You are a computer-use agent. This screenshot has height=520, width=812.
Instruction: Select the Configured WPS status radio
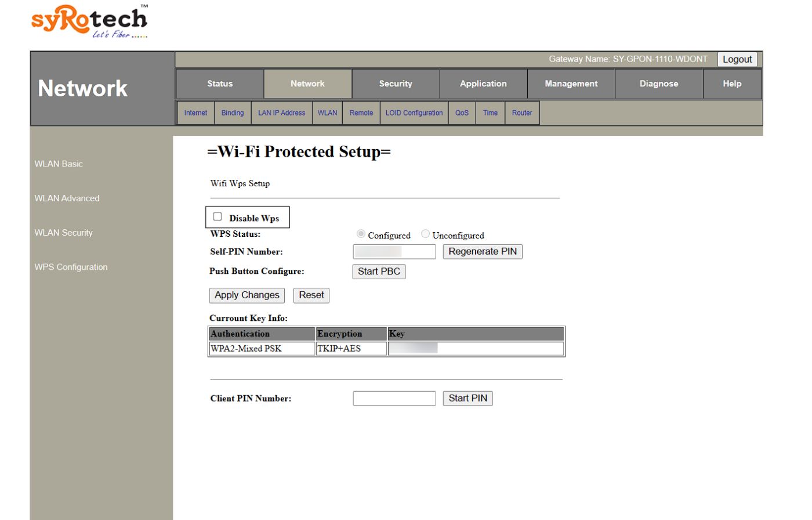[x=361, y=234]
